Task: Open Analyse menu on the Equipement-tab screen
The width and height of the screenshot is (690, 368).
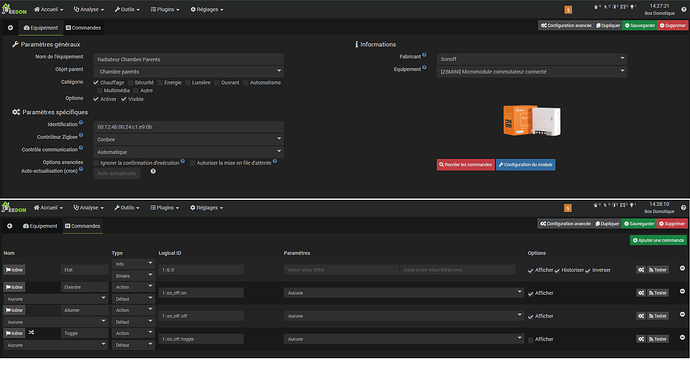Action: pos(89,9)
